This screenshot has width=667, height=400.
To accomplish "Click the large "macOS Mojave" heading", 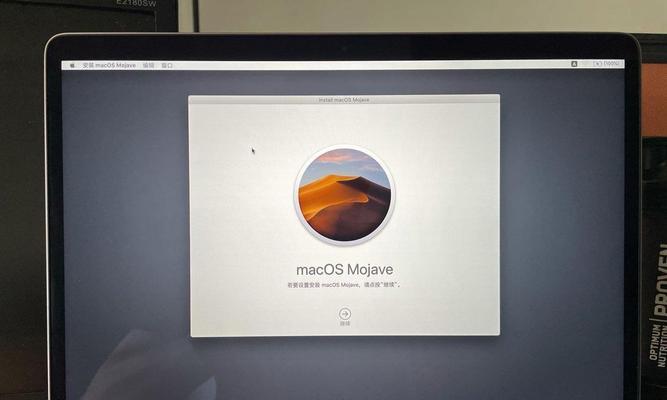I will [345, 269].
